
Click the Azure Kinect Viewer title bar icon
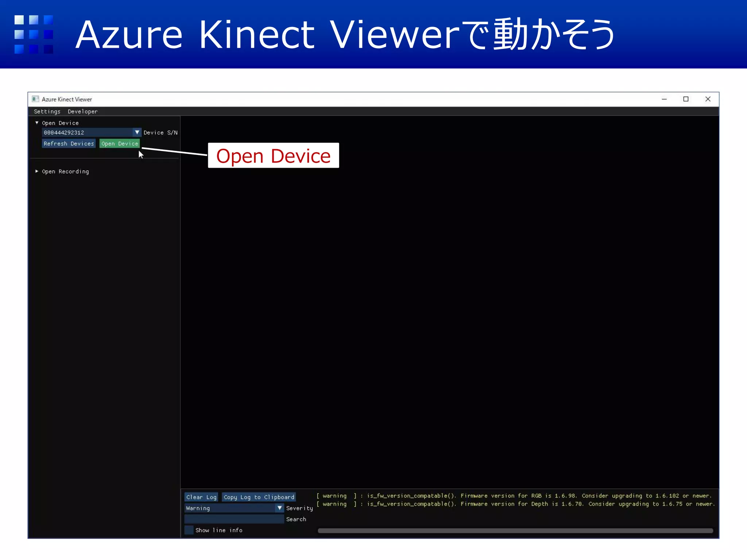pyautogui.click(x=35, y=99)
